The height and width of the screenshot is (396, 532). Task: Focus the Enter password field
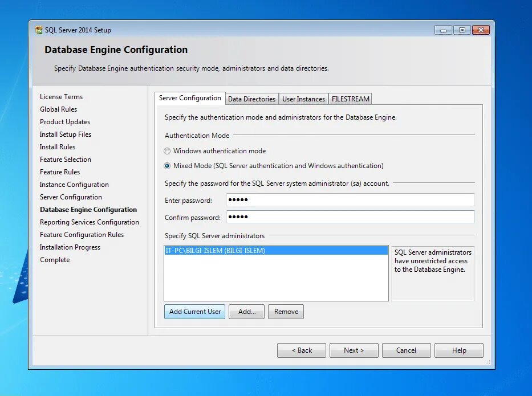click(351, 199)
